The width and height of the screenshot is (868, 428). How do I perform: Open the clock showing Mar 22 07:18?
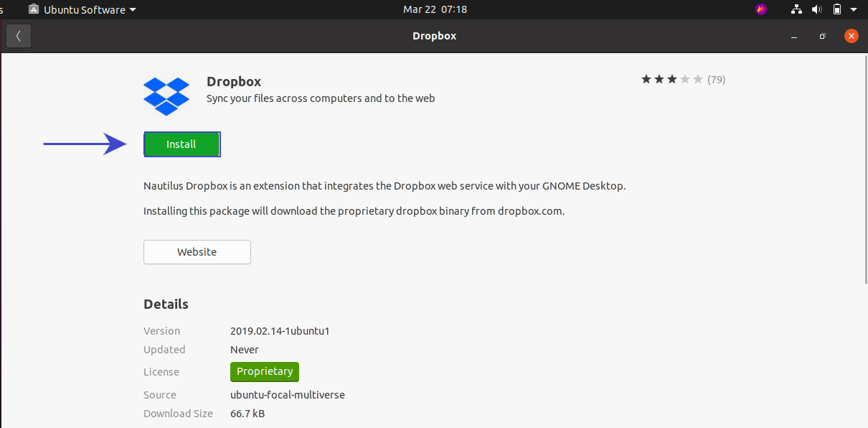click(x=435, y=9)
